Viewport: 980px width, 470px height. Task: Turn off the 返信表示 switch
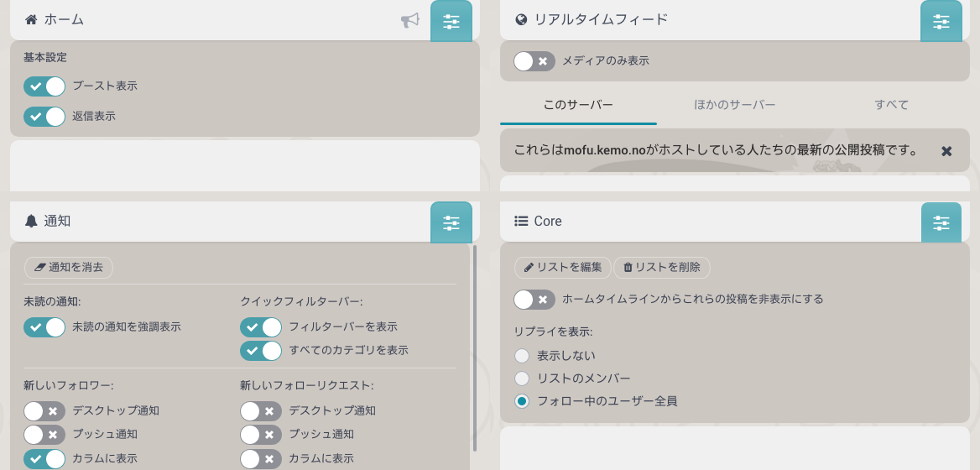point(44,117)
